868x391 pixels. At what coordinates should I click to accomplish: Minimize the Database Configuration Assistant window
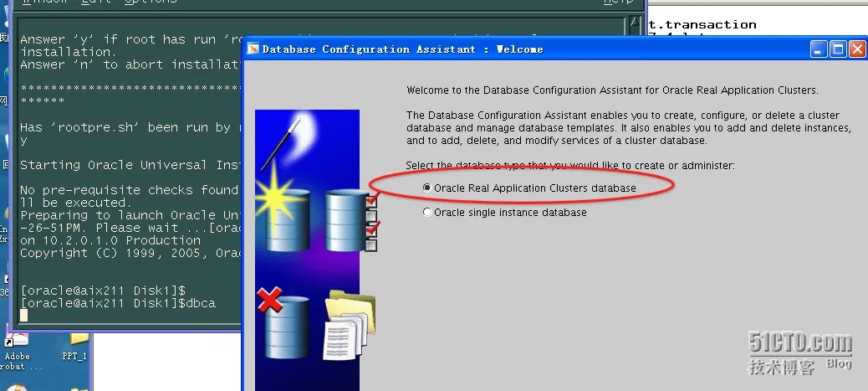click(819, 49)
